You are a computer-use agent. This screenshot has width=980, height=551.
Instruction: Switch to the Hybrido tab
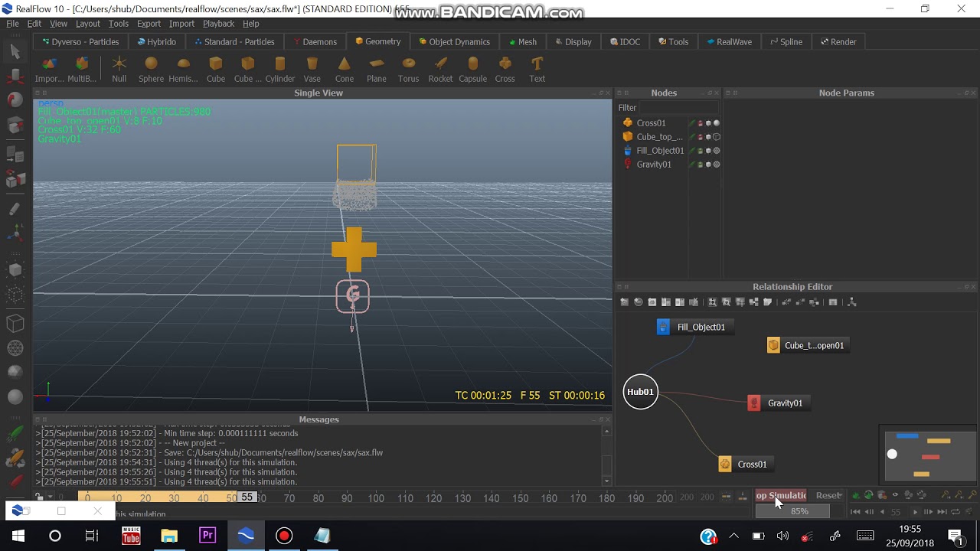tap(156, 42)
